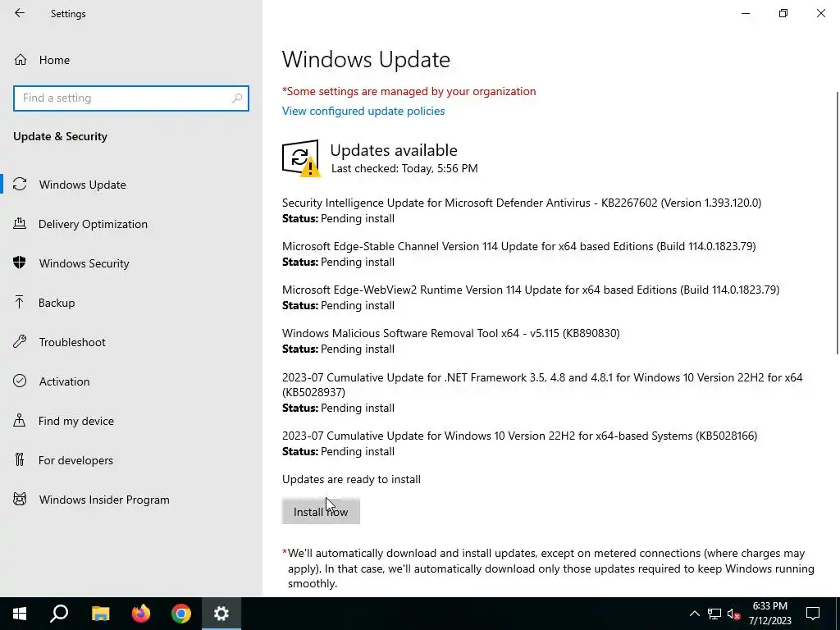Click the Troubleshoot wrench icon
The width and height of the screenshot is (840, 630).
click(20, 341)
